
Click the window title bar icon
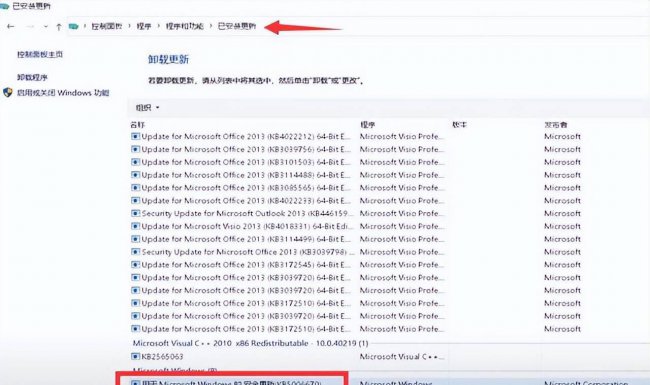pos(5,6)
